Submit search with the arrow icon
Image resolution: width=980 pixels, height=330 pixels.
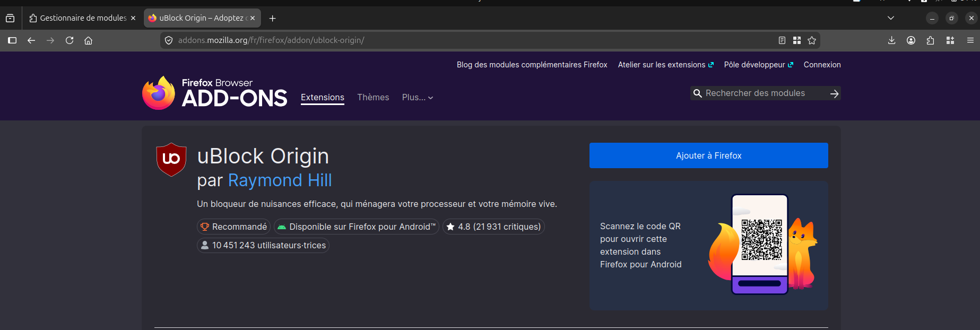[834, 93]
